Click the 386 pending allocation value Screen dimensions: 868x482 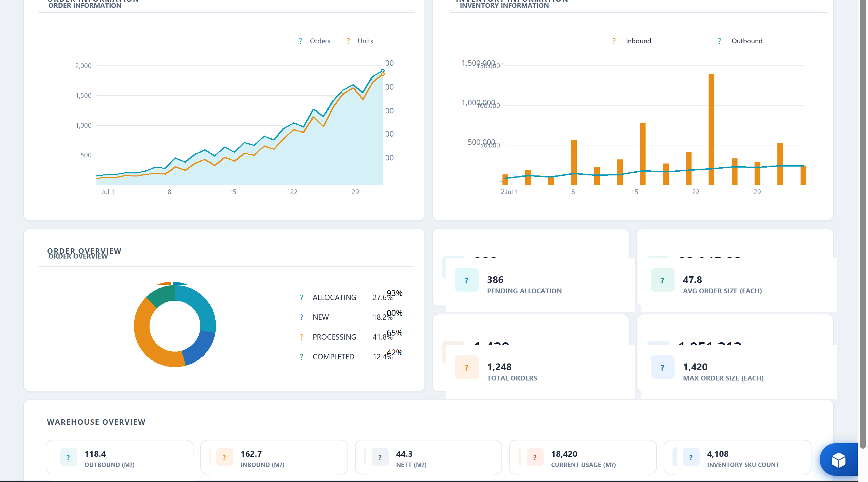[495, 280]
